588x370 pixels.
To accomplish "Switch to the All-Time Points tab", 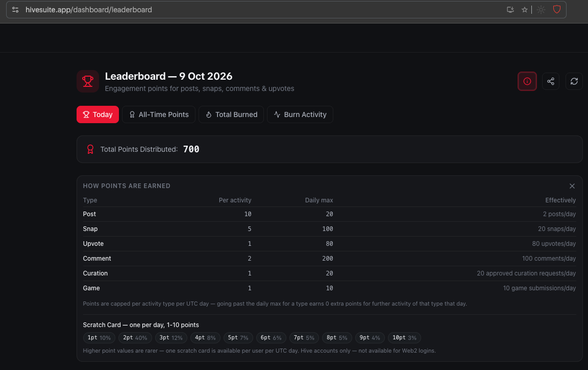I will click(159, 114).
